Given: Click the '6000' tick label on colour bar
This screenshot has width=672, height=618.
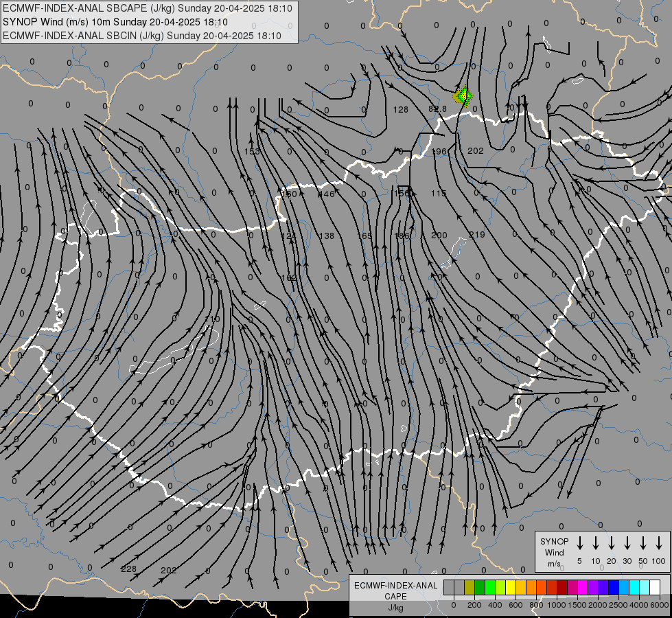Looking at the screenshot, I should tap(659, 605).
